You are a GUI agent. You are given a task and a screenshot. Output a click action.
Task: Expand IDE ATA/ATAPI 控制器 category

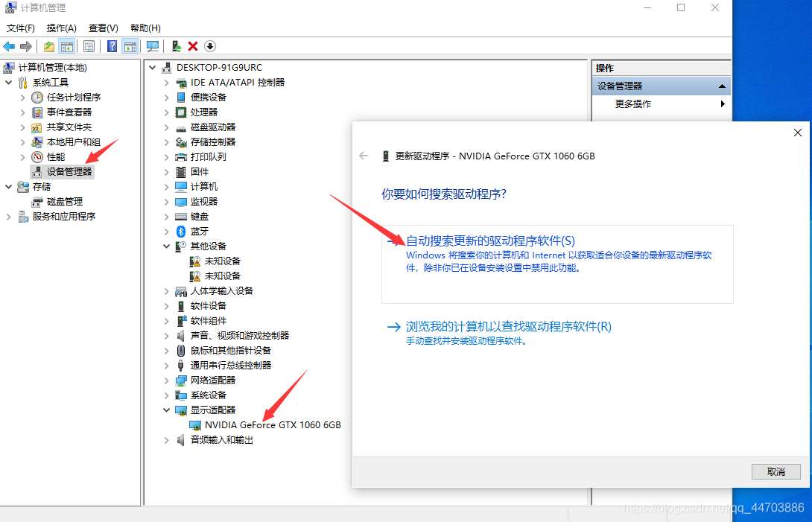coord(167,83)
